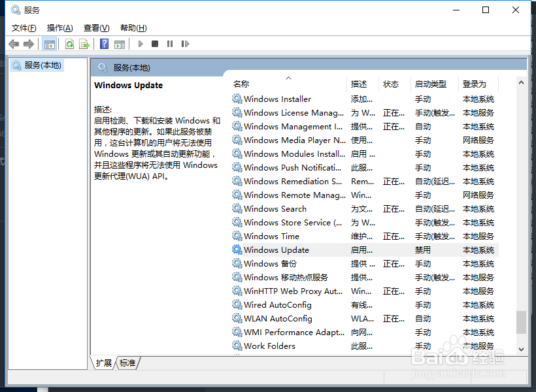Click the gear icon of Windows Installer row
Screen dimensions: 536x392
(x=237, y=99)
